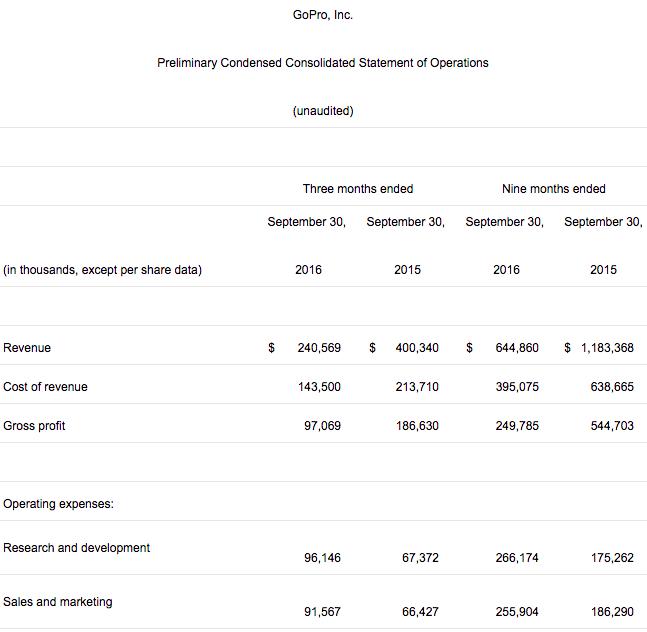Select the 240,569 revenue value
Viewport: 647px width, 632px height.
[x=319, y=348]
